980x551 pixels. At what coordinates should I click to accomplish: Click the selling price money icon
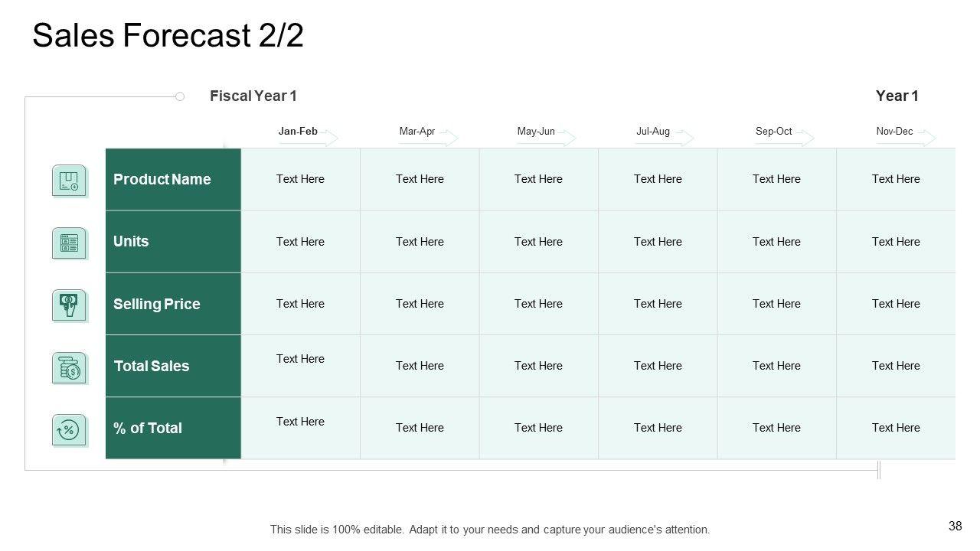(x=69, y=305)
